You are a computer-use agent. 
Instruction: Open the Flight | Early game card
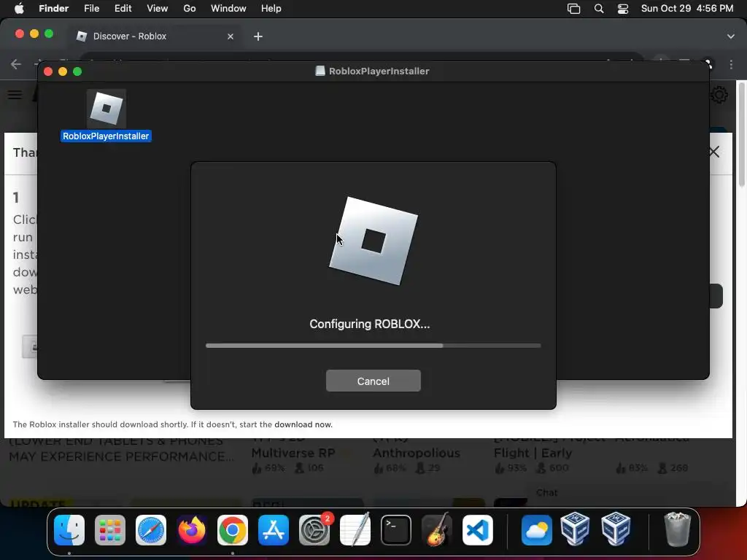[x=533, y=453]
